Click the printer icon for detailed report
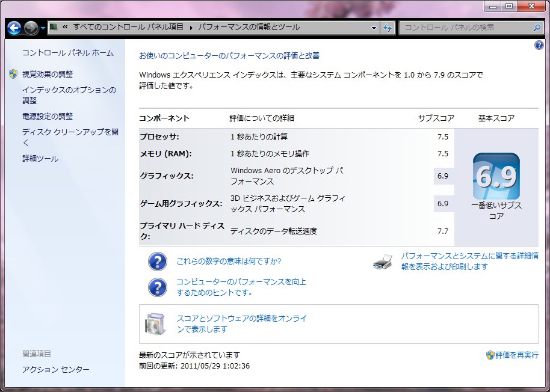The image size is (550, 392). (383, 262)
